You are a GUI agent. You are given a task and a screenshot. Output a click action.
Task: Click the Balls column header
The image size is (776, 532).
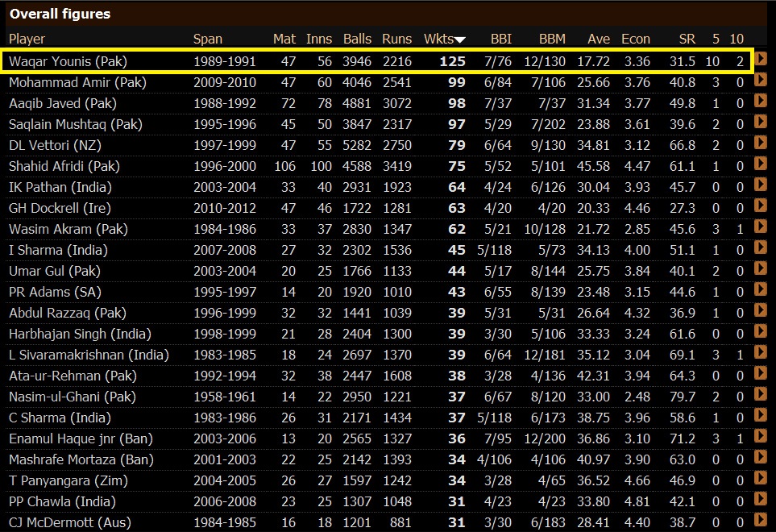(357, 39)
